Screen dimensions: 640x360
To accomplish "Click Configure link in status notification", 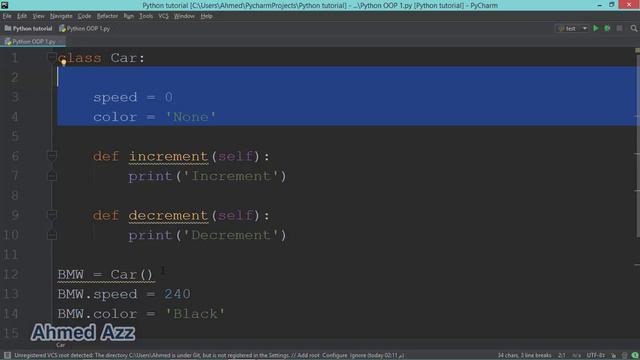I will [335, 356].
